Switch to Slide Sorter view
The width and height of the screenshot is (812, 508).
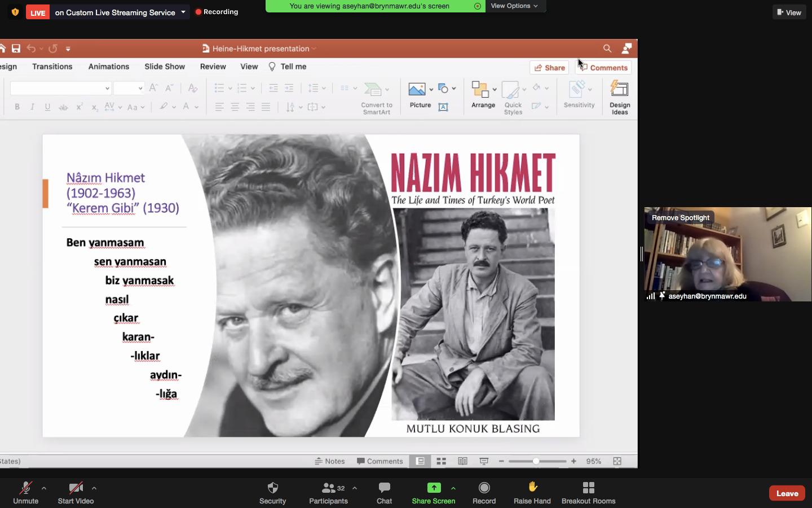tap(442, 461)
